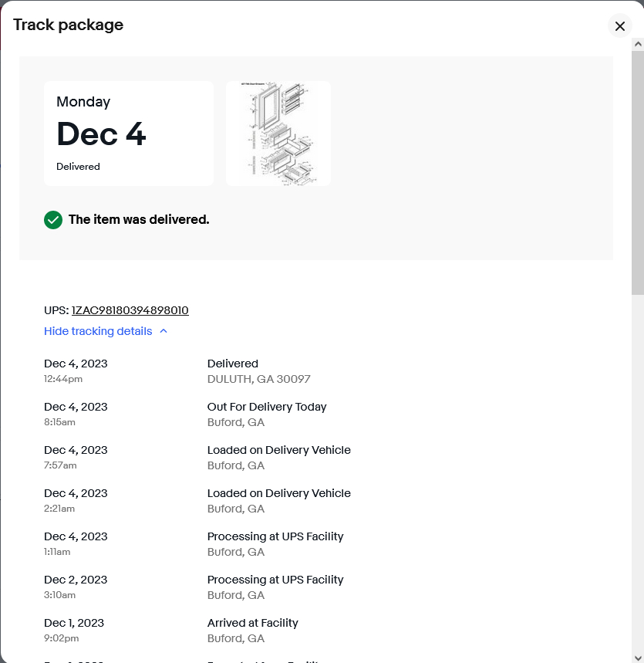Click the 'The item was delivered.' message
Screen dimensions: 644x663
pyautogui.click(x=139, y=219)
